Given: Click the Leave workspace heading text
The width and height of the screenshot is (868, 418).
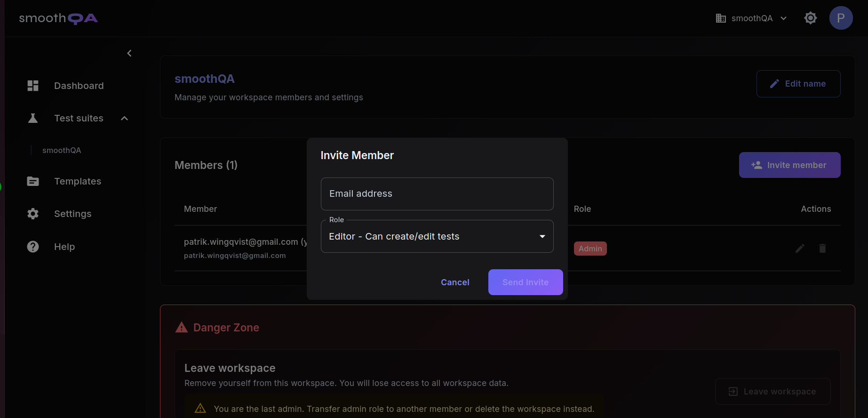Looking at the screenshot, I should coord(230,368).
